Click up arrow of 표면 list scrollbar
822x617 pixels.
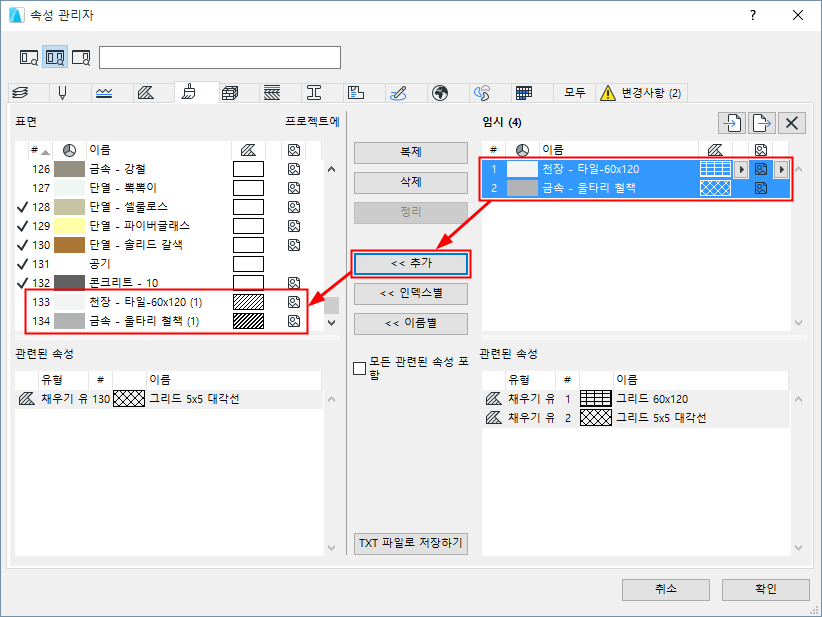[331, 169]
